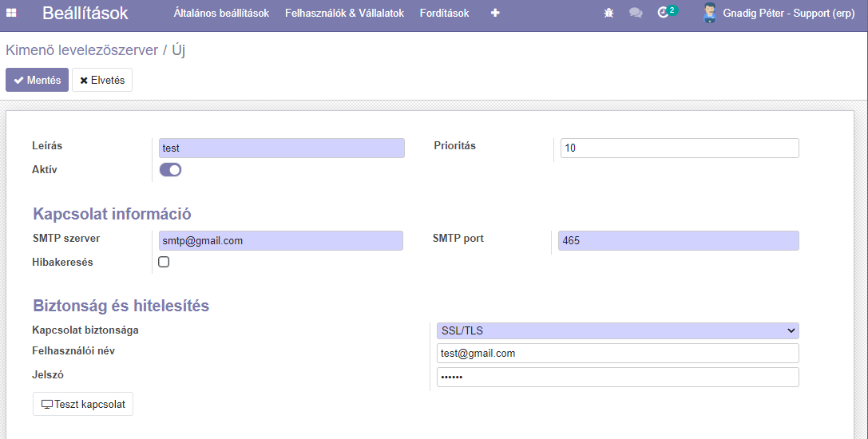Click the SMTP port label
This screenshot has width=868, height=439.
pyautogui.click(x=458, y=239)
